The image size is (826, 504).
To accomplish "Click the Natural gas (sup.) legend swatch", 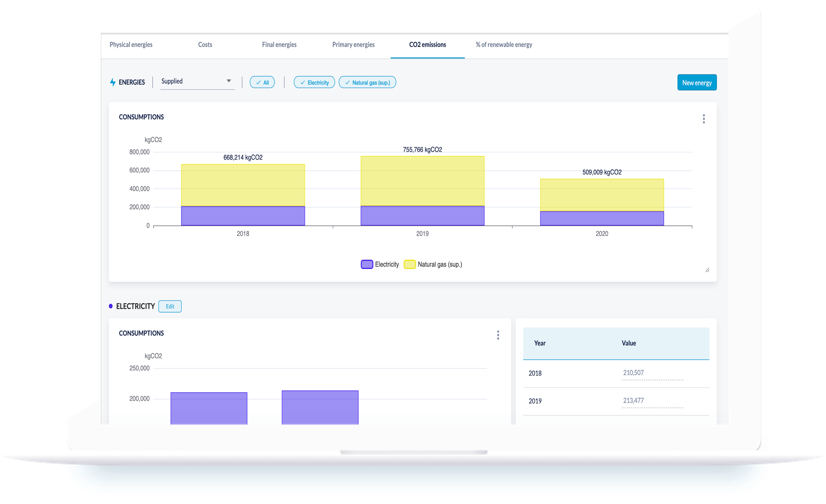I will pos(410,264).
